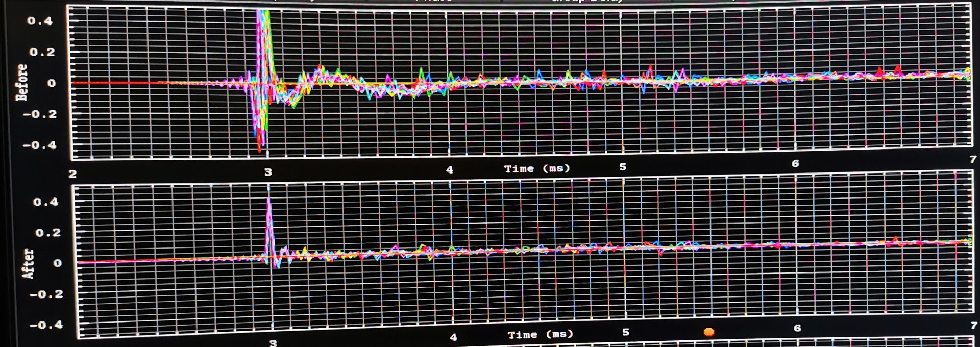Select the 3 ms tick under Before plot
This screenshot has height=347, width=980.
coord(268,172)
